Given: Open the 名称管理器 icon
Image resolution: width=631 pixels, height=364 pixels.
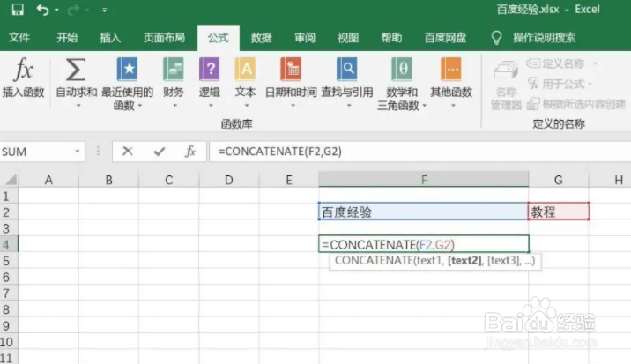Looking at the screenshot, I should tap(506, 71).
